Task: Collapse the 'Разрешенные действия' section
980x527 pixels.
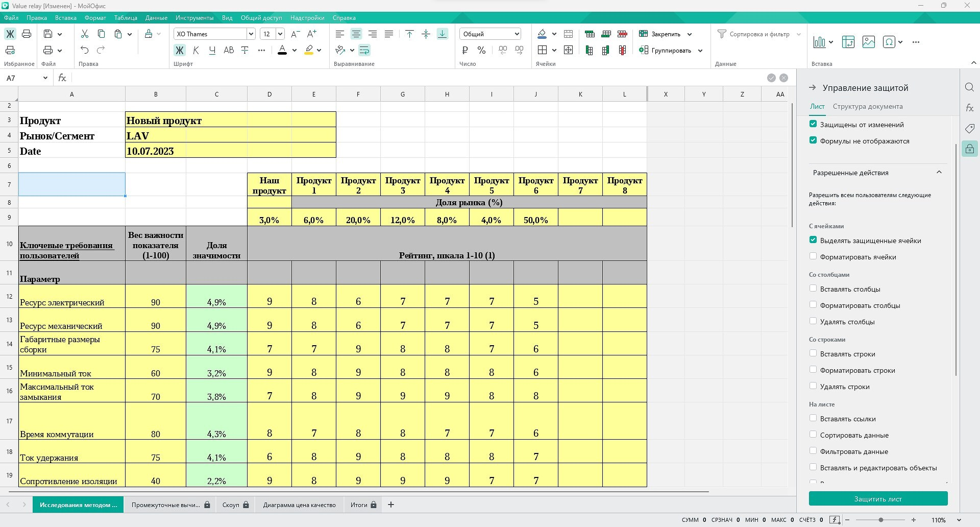Action: [939, 173]
